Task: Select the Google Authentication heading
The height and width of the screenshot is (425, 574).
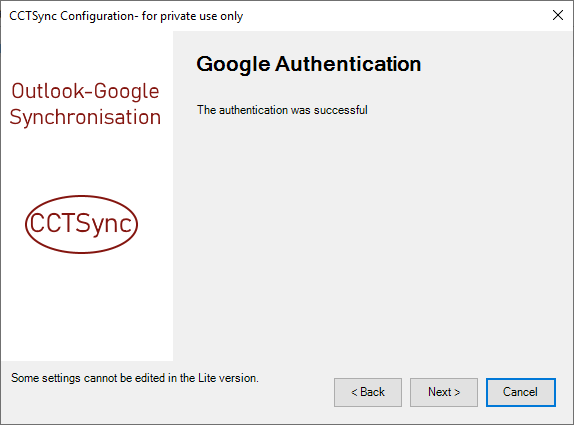Action: point(309,64)
